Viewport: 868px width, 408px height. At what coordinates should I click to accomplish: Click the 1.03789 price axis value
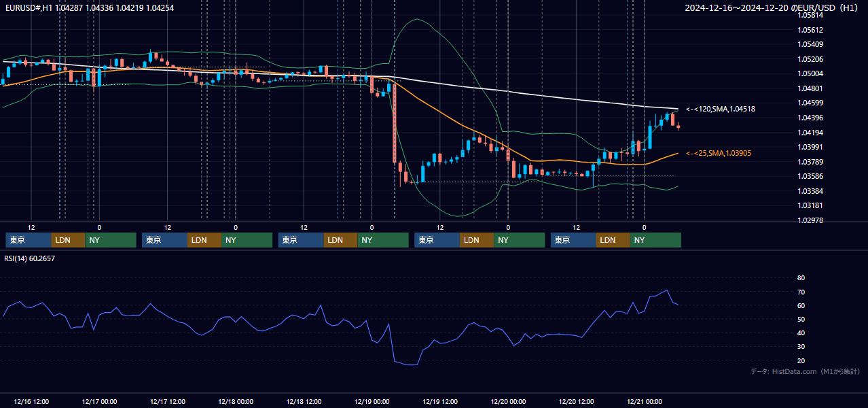810,162
